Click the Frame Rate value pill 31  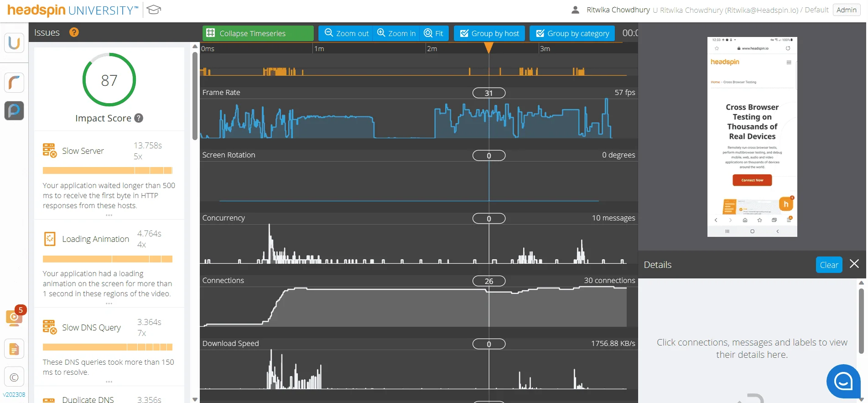[x=489, y=93]
